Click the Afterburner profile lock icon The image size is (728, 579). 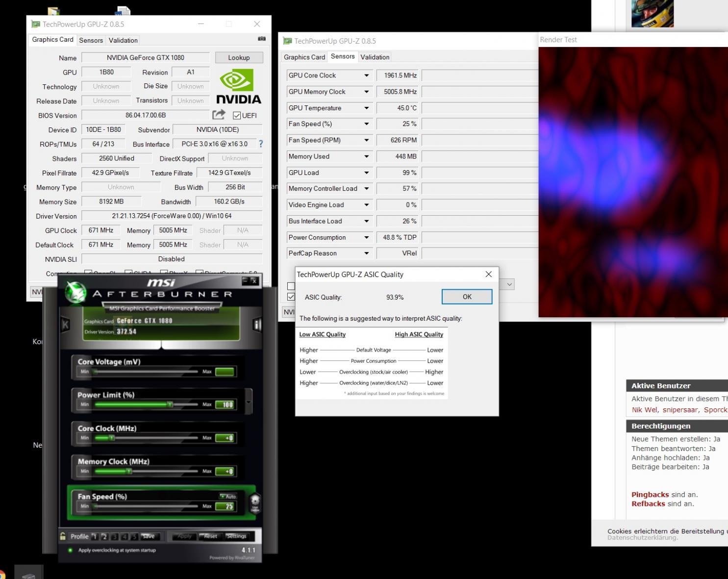click(63, 536)
